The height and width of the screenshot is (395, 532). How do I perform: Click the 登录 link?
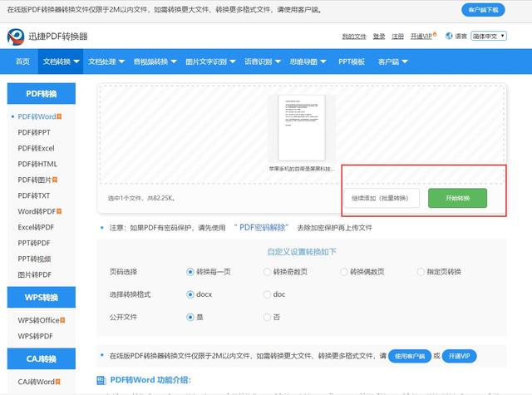[x=379, y=37]
